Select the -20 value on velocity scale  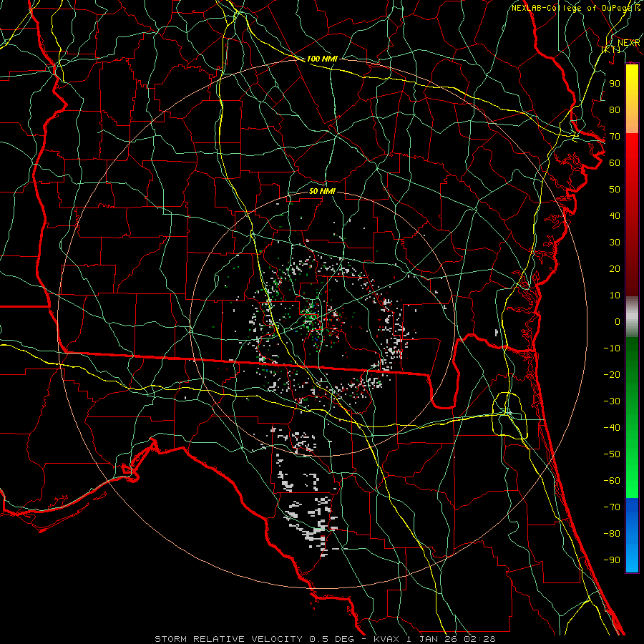click(x=612, y=374)
